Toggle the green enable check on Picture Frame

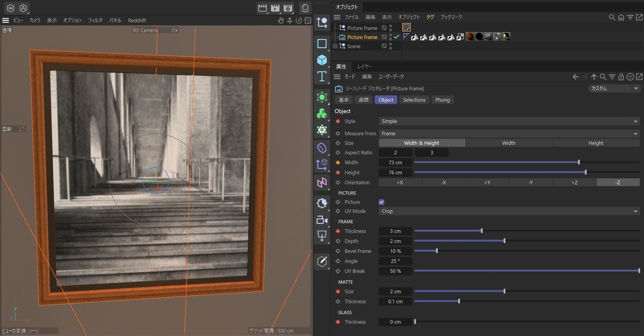pyautogui.click(x=396, y=37)
